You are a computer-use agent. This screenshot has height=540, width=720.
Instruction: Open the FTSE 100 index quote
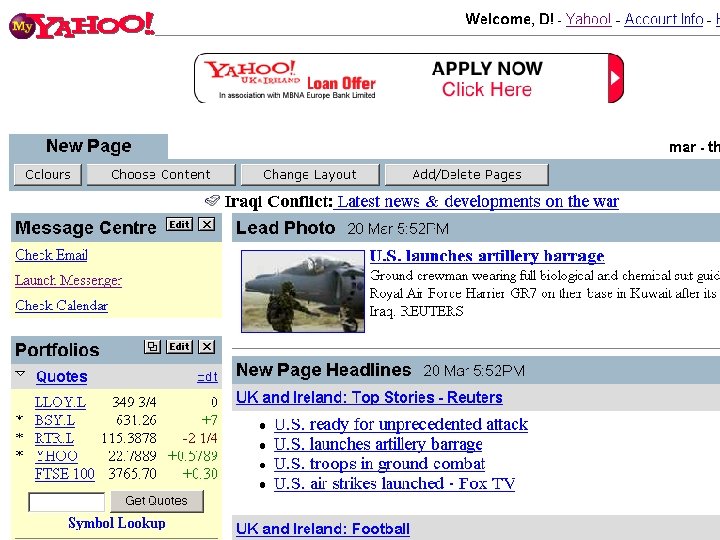65,474
